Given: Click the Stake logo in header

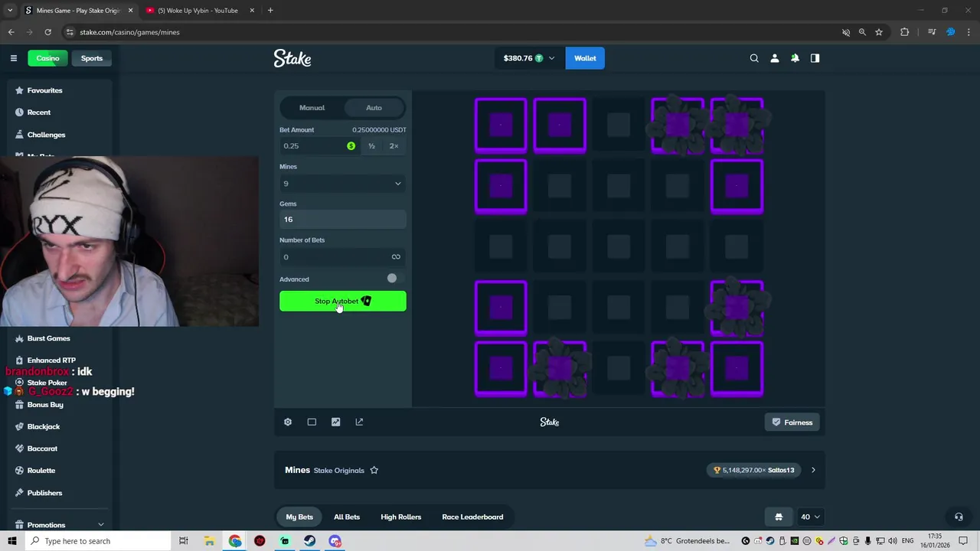Looking at the screenshot, I should click(292, 58).
